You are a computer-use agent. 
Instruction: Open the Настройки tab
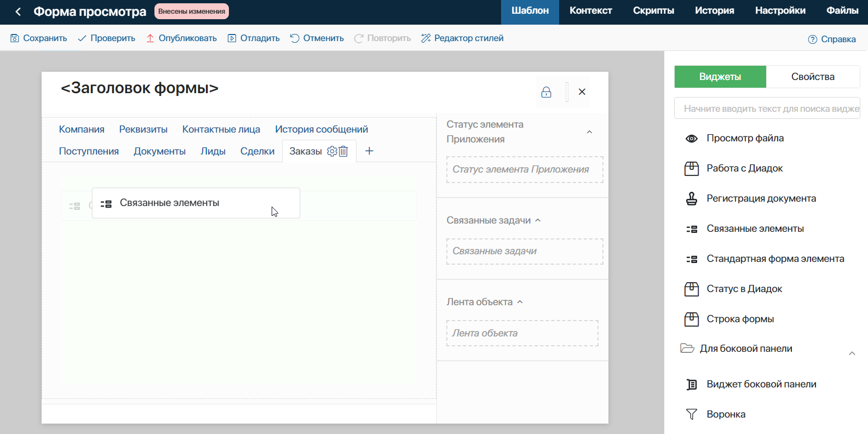[x=780, y=11]
